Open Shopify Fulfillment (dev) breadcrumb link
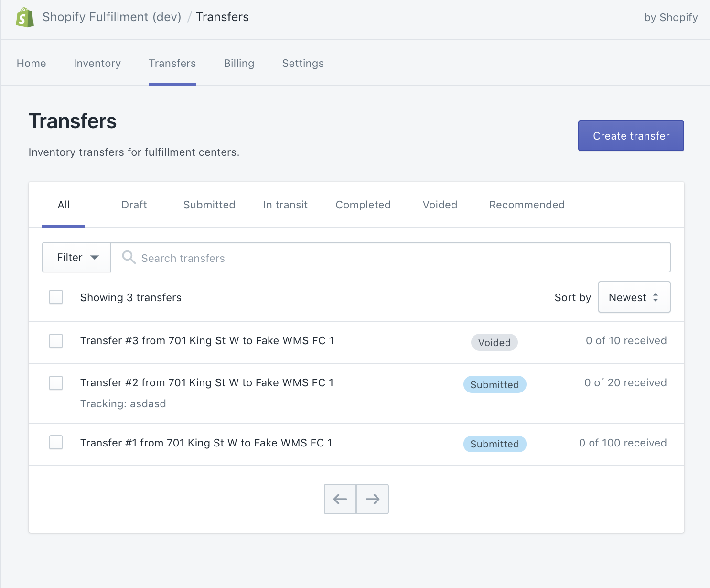The height and width of the screenshot is (588, 710). pyautogui.click(x=112, y=17)
